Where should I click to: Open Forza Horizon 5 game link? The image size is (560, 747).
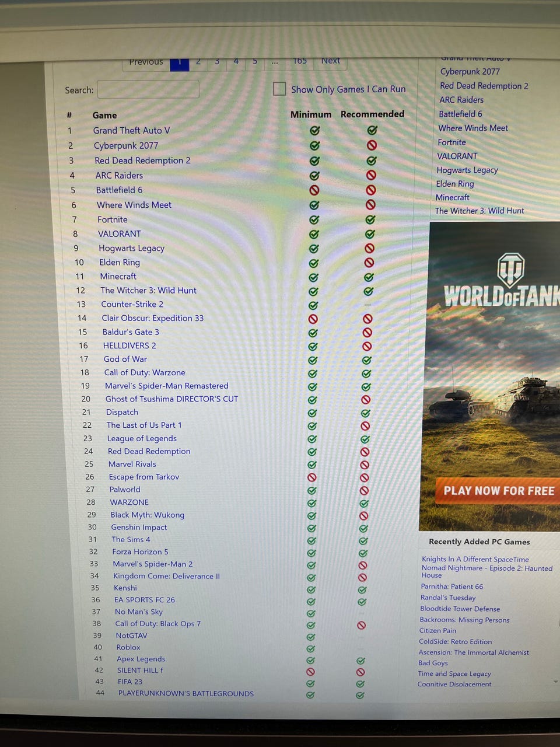pyautogui.click(x=140, y=551)
